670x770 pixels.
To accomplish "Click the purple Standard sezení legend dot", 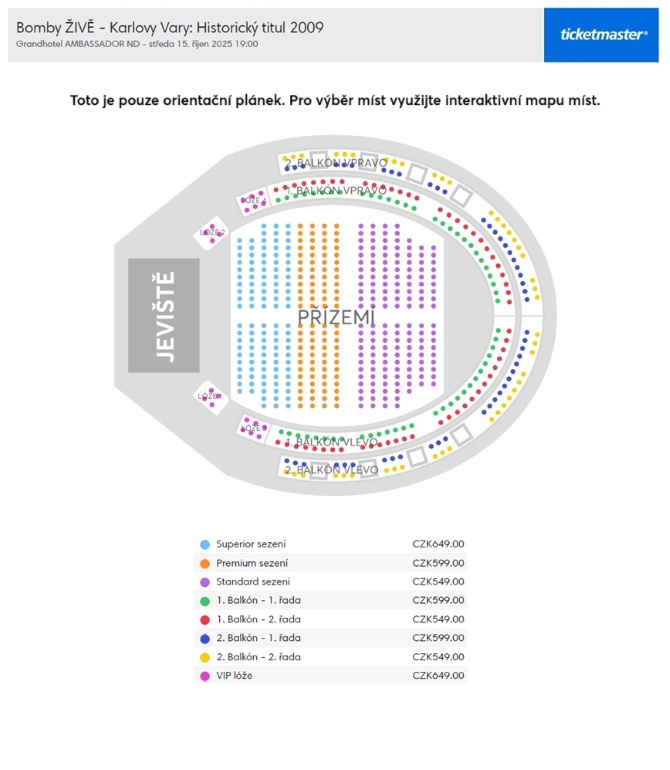I will click(x=205, y=582).
